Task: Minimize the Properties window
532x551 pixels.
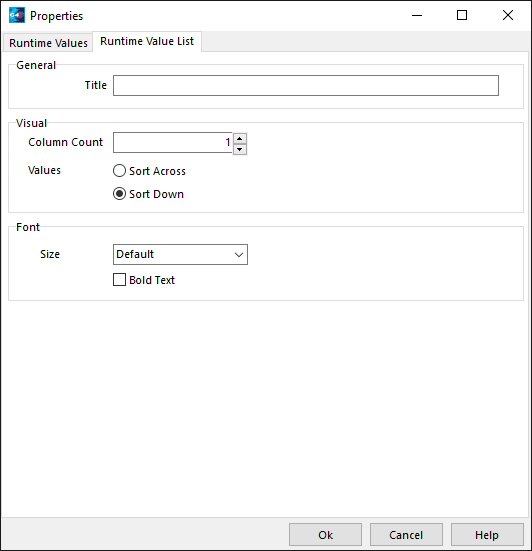Action: point(417,15)
